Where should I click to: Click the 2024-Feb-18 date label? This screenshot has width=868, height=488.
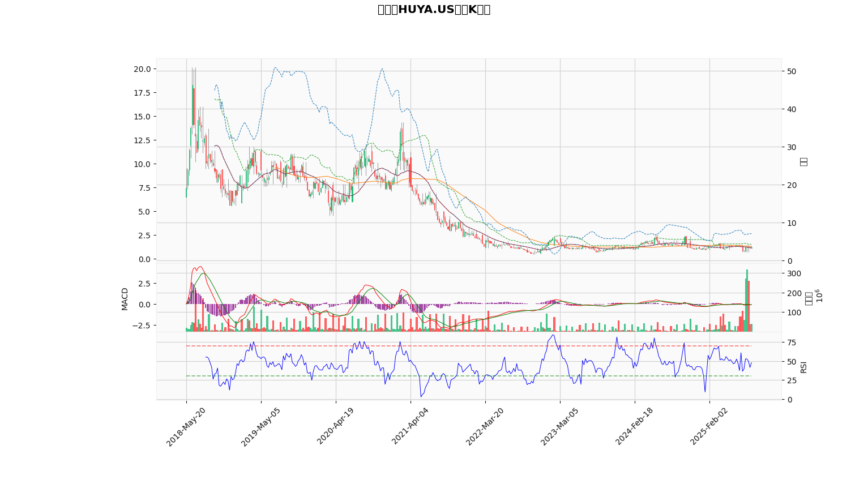635,425
